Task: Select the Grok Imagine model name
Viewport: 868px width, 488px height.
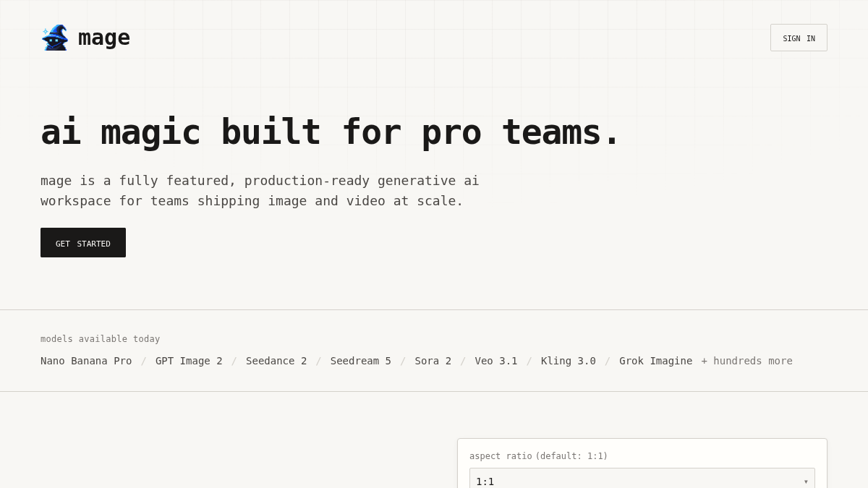Action: point(656,361)
